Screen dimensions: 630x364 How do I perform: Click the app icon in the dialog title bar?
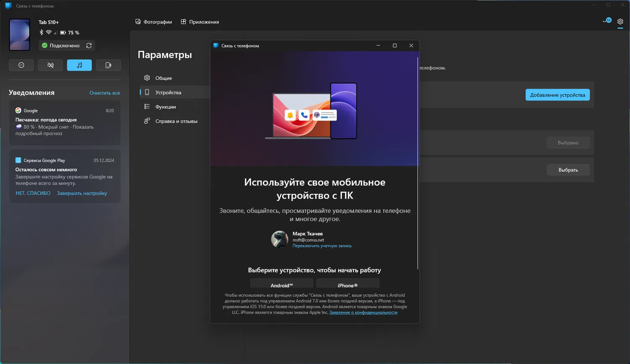point(216,45)
